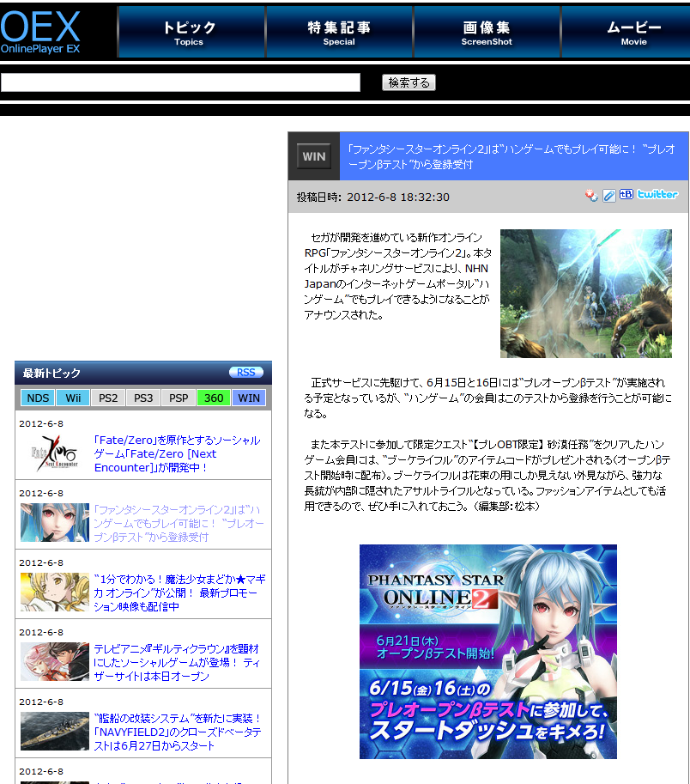Open the Fate/Zero Next Encounter topic link
The image size is (690, 784).
coord(178,454)
